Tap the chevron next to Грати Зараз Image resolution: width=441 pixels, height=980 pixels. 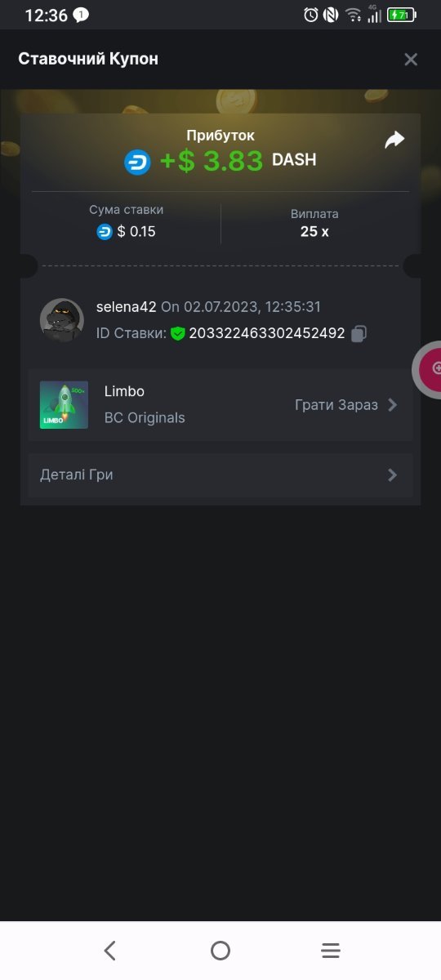tap(393, 405)
